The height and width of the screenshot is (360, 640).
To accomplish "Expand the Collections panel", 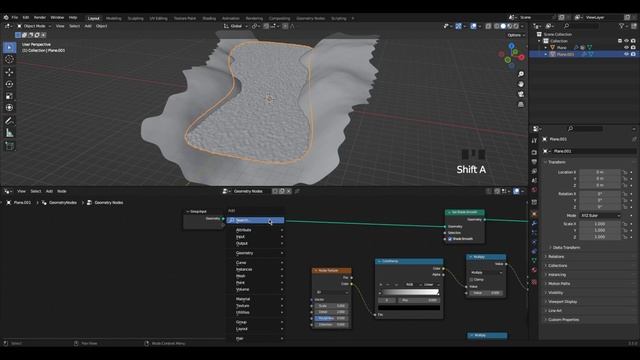I will tap(558, 266).
